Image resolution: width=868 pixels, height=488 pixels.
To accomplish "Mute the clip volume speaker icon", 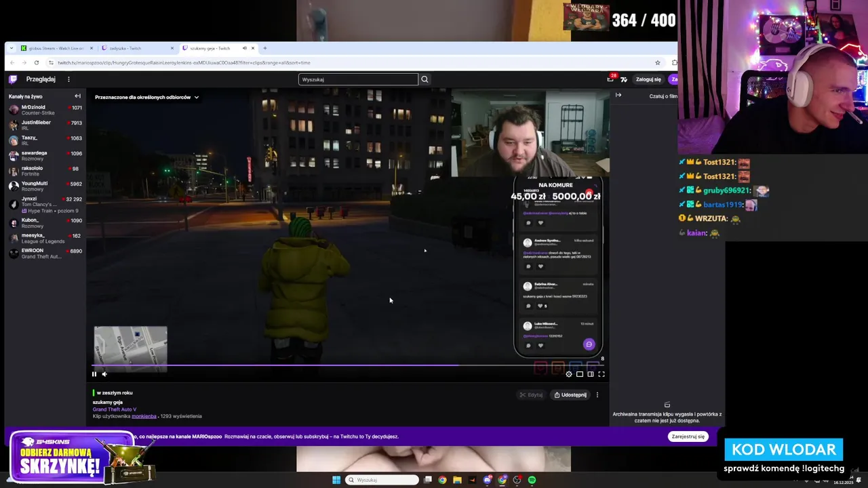I will tap(104, 374).
